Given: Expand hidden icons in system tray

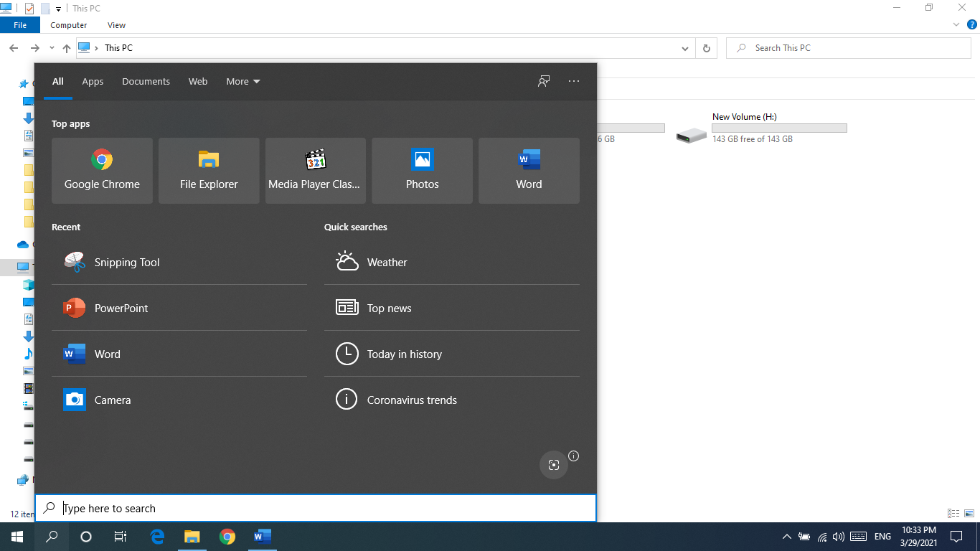Looking at the screenshot, I should coord(787,536).
